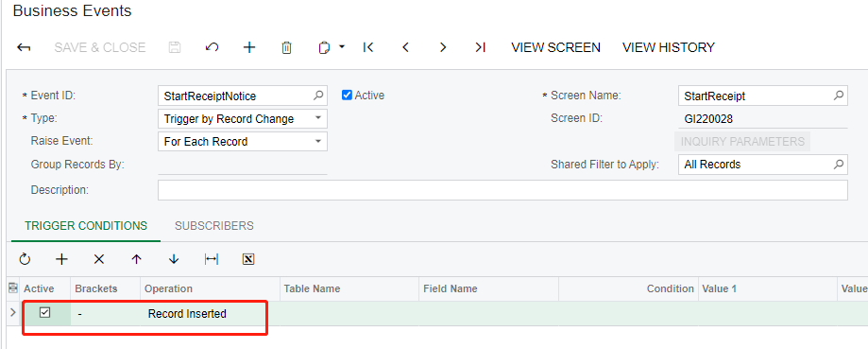Delete the selected trigger condition row
Image resolution: width=868 pixels, height=349 pixels.
pyautogui.click(x=98, y=259)
